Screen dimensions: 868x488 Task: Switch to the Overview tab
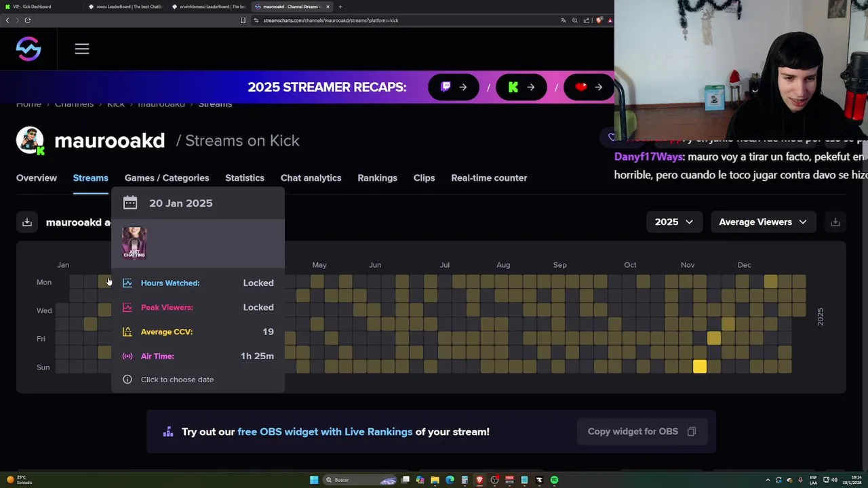[37, 178]
